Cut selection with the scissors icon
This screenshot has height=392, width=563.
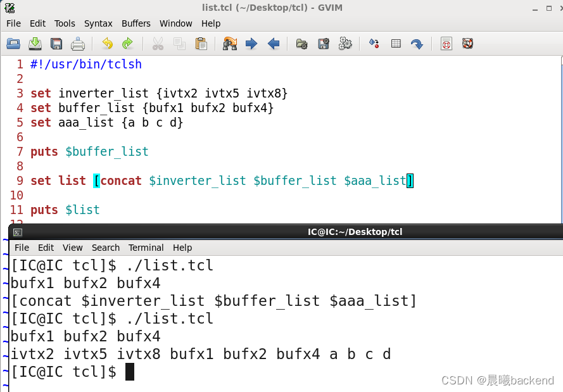pyautogui.click(x=158, y=44)
